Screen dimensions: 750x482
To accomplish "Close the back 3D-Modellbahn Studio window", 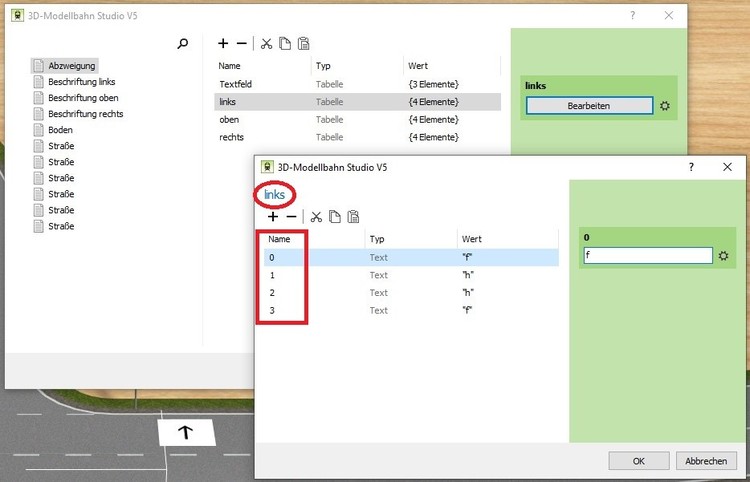I will click(x=669, y=15).
